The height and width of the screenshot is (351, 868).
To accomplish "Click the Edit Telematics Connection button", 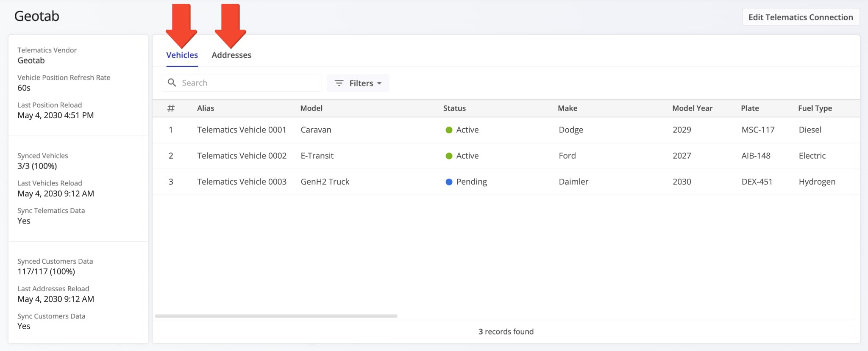I will coord(801,17).
